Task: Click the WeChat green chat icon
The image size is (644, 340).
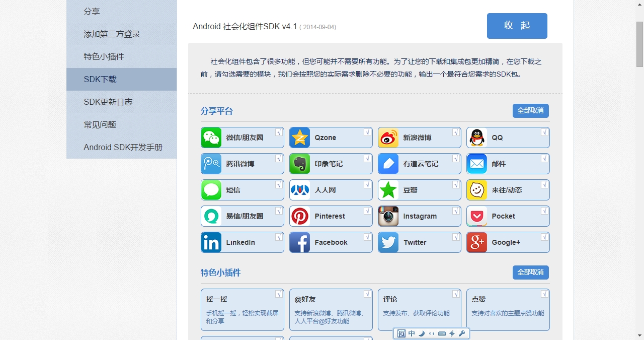Action: point(211,138)
